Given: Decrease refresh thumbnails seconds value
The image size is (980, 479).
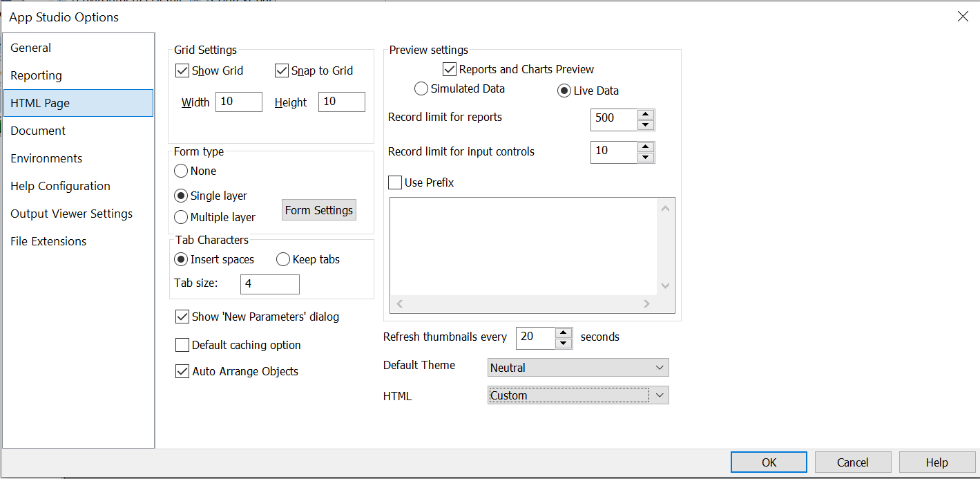Looking at the screenshot, I should [x=564, y=343].
